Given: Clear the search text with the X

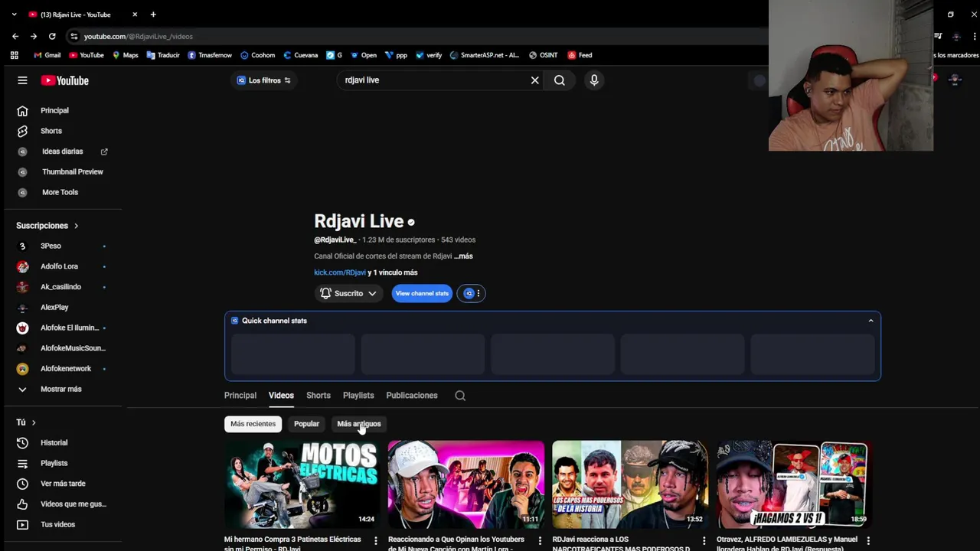Looking at the screenshot, I should (x=535, y=80).
